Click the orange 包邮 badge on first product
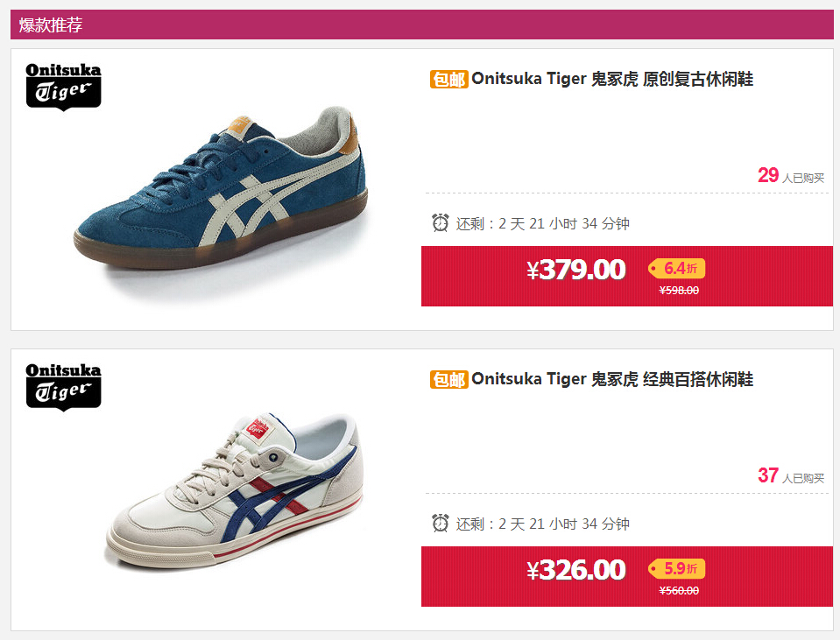840x640 pixels. pos(449,80)
